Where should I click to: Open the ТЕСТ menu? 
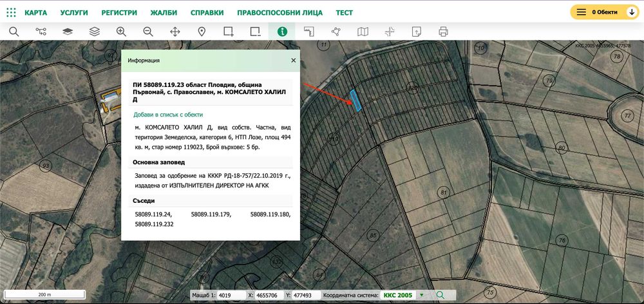pyautogui.click(x=344, y=13)
